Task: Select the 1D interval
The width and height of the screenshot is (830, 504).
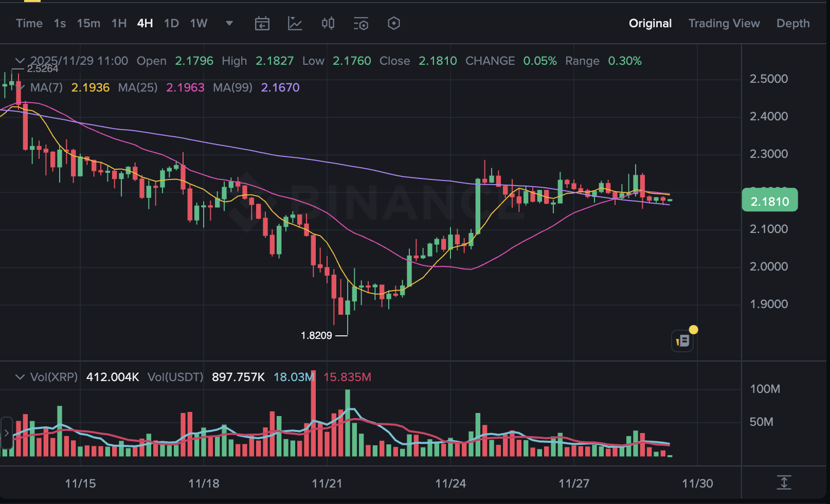Action: click(x=171, y=24)
